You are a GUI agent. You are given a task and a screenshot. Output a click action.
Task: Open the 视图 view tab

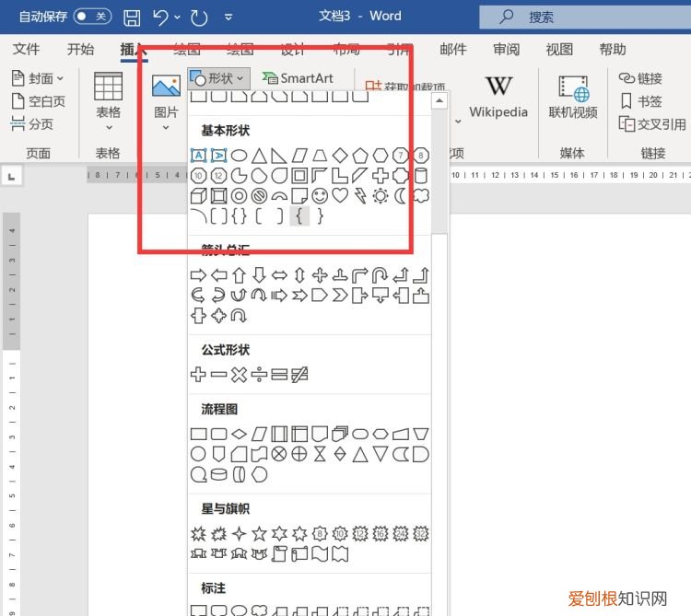(x=559, y=50)
